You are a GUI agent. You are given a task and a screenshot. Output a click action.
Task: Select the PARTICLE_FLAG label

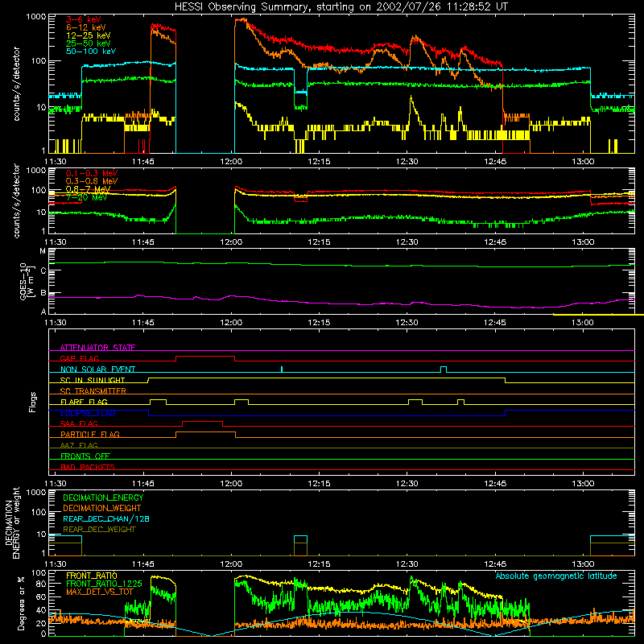(x=90, y=435)
